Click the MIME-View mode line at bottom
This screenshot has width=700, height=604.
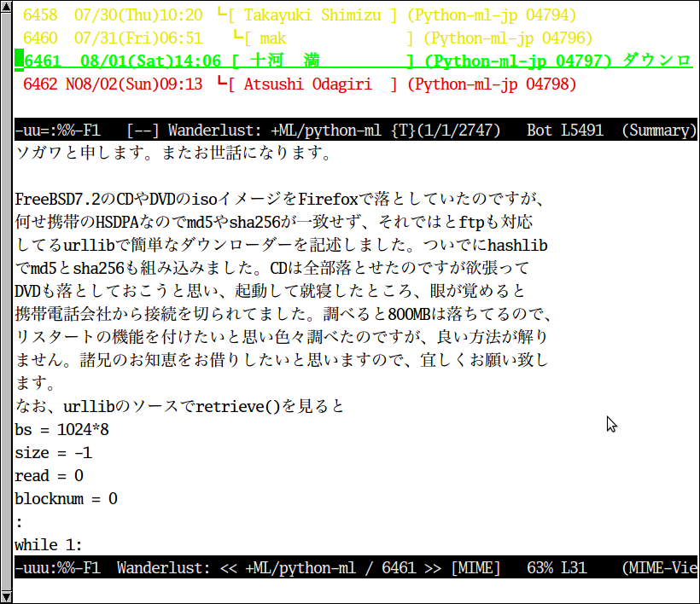tap(355, 567)
